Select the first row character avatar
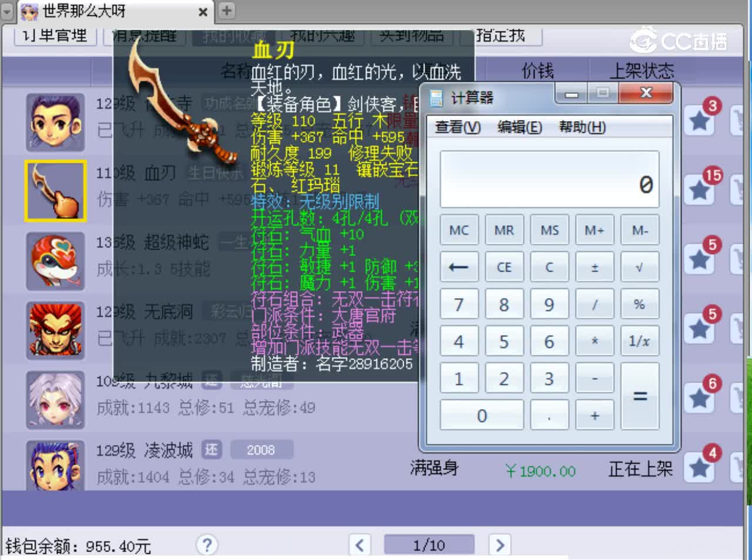The width and height of the screenshot is (752, 560). pos(55,122)
